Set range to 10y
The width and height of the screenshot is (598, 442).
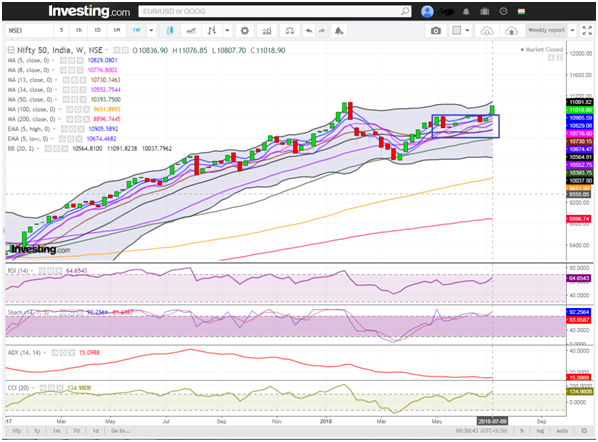point(16,431)
